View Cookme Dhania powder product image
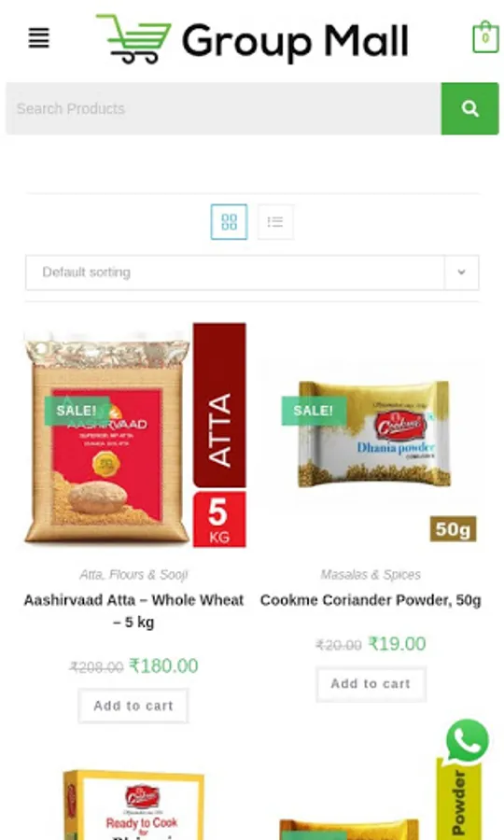504x840 pixels. coord(371,435)
